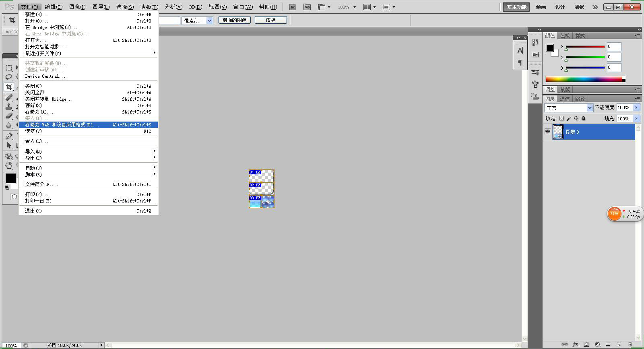
Task: Select the Pen tool
Action: point(9,136)
